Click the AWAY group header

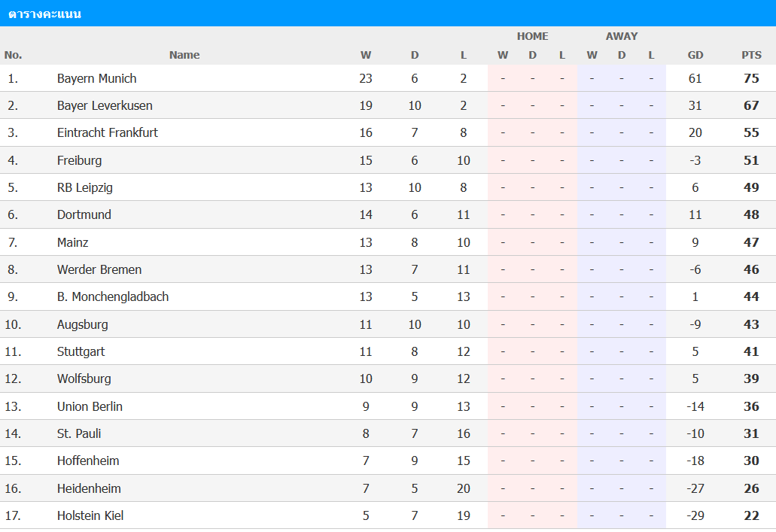[622, 36]
